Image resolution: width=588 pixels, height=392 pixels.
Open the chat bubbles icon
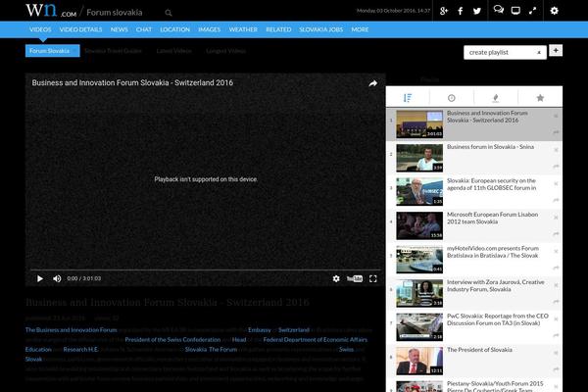[x=499, y=10]
